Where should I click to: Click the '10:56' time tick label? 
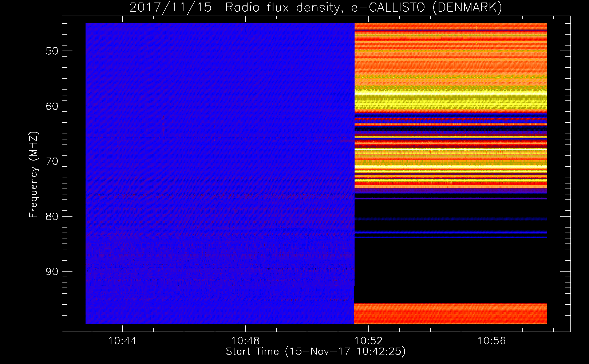[492, 341]
